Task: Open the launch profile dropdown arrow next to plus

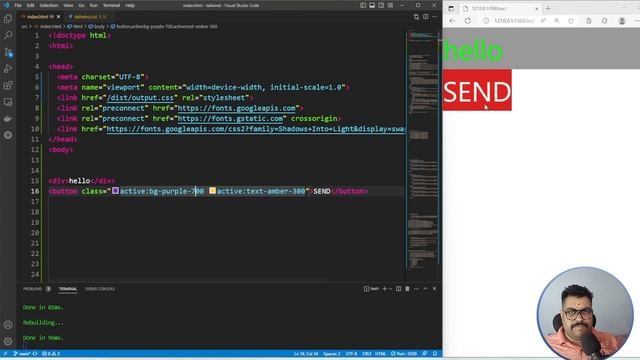Action: [391, 289]
